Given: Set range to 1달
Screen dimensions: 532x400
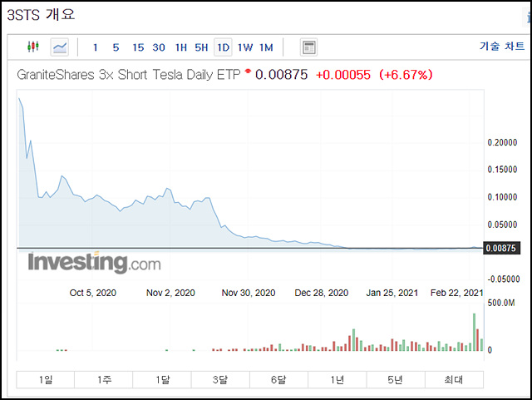Looking at the screenshot, I should click(x=162, y=380).
